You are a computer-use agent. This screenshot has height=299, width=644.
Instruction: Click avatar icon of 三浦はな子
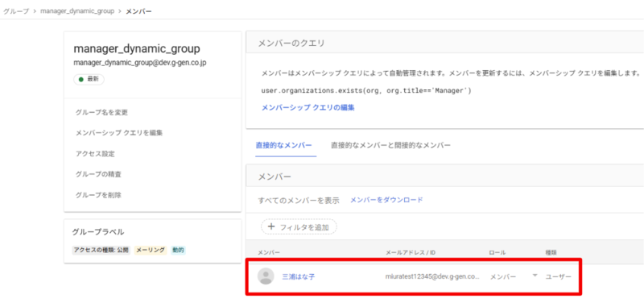(266, 276)
